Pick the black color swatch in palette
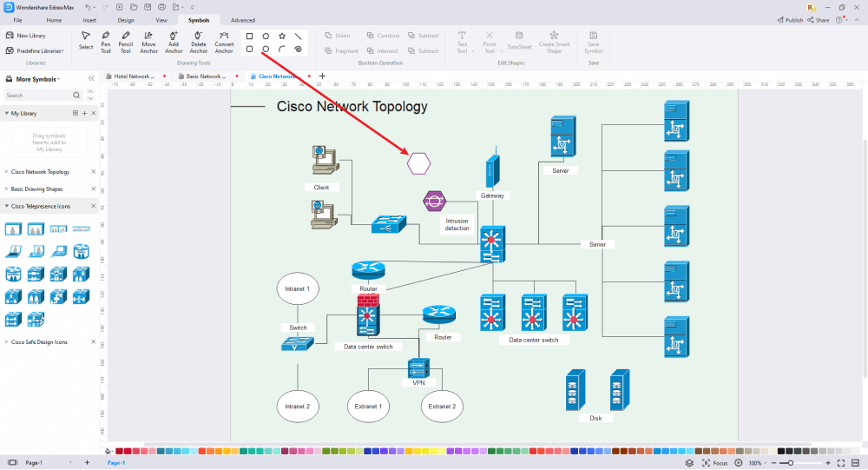This screenshot has width=868, height=470. click(781, 451)
